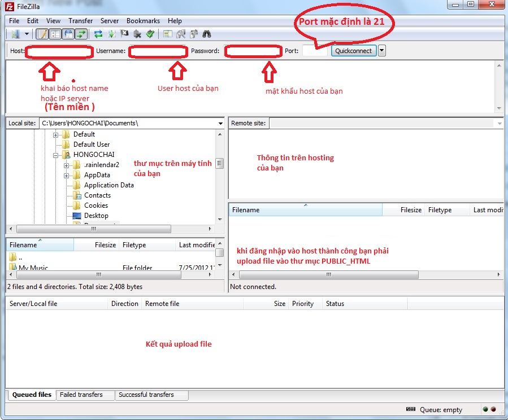This screenshot has height=420, width=508.
Task: Sort local files by Filesize column
Action: pos(97,245)
